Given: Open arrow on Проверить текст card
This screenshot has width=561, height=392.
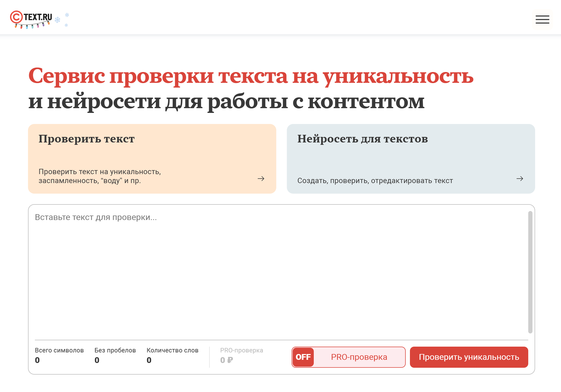Looking at the screenshot, I should coord(261,179).
